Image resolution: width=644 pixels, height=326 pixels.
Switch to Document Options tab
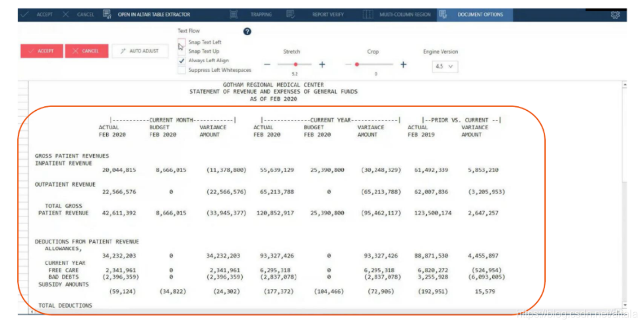click(x=480, y=15)
